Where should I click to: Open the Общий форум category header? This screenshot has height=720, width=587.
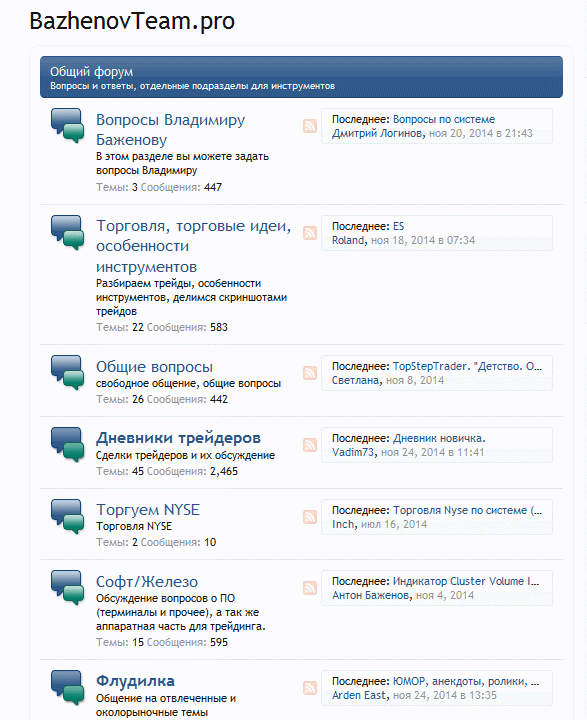point(91,72)
